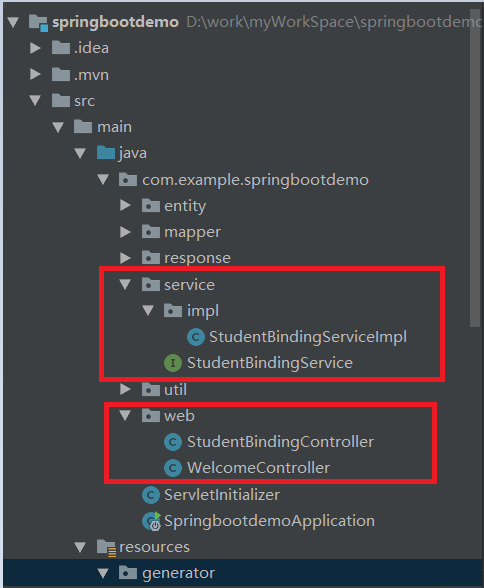This screenshot has height=588, width=484.
Task: Click the WelcomeController class icon
Action: click(x=173, y=468)
